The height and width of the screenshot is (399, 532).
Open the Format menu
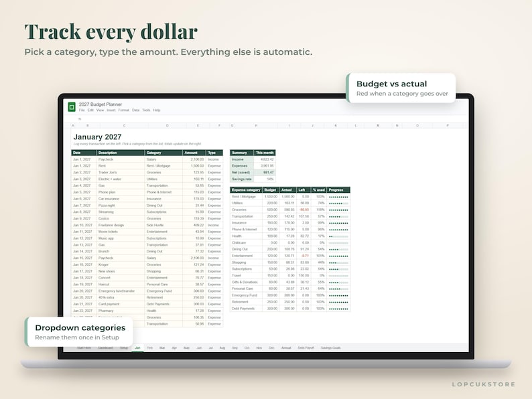coord(123,110)
